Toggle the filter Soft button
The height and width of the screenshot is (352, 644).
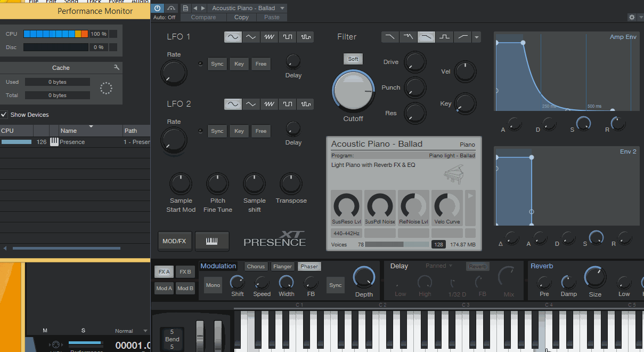(353, 59)
